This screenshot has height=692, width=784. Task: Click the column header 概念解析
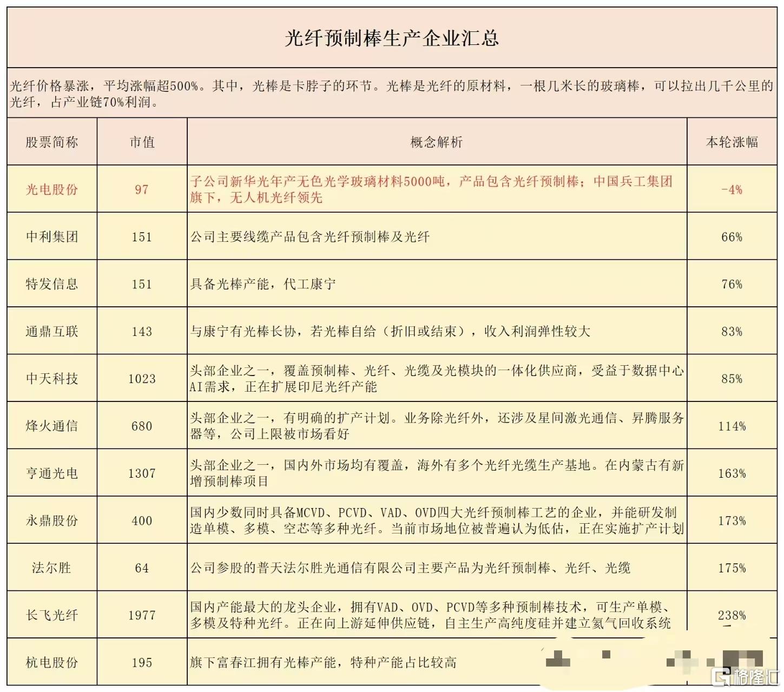(x=437, y=142)
